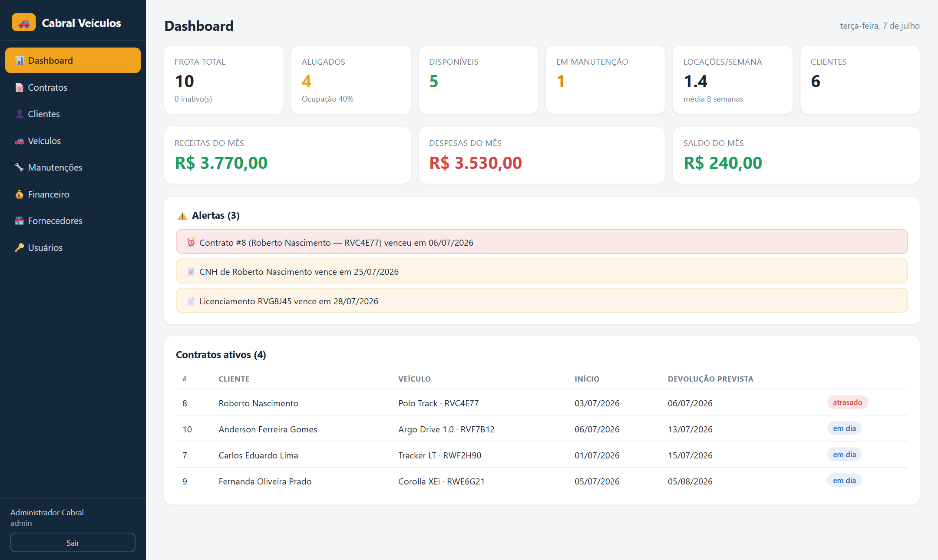Select Financeiro in the sidebar
The height and width of the screenshot is (560, 938).
pos(73,194)
